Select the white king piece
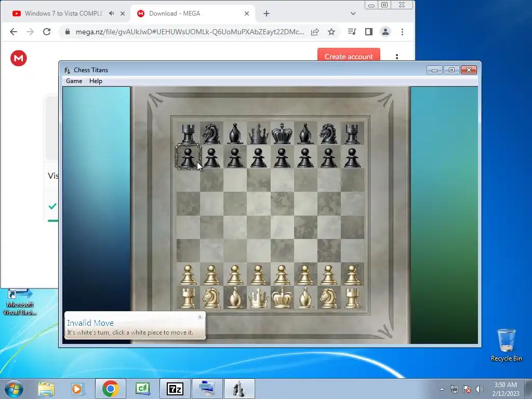 coord(282,298)
